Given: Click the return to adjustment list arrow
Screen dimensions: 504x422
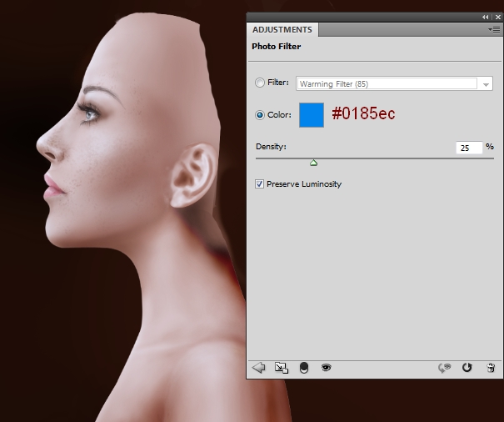Looking at the screenshot, I should pos(258,367).
